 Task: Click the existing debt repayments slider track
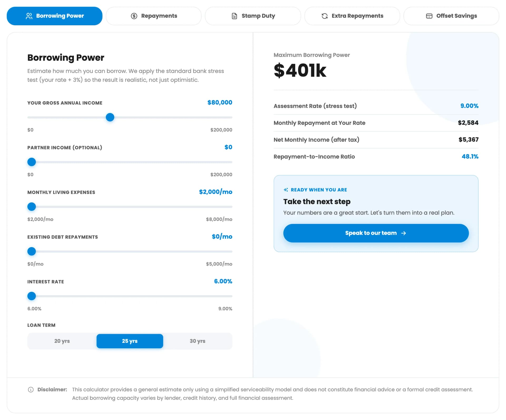[x=130, y=252]
